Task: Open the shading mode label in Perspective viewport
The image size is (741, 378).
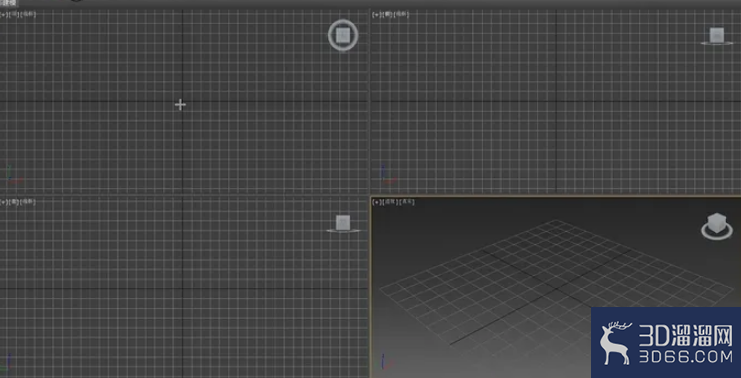Action: click(x=407, y=202)
